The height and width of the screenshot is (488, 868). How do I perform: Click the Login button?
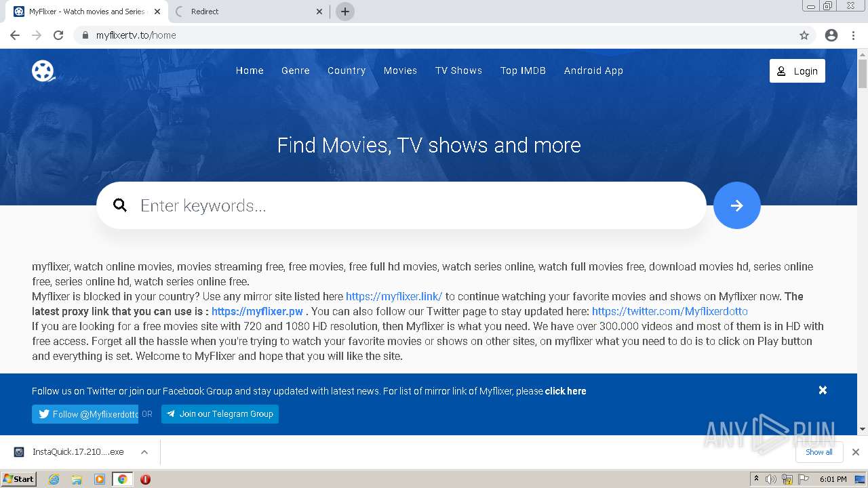[x=797, y=71]
